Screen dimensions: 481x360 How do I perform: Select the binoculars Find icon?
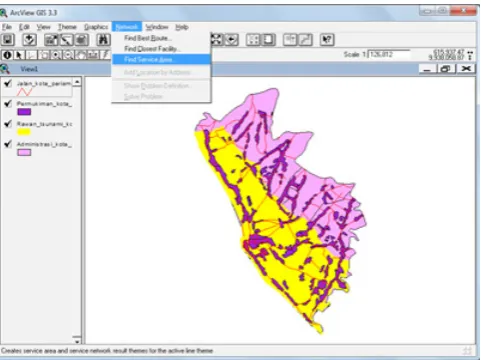click(x=103, y=40)
